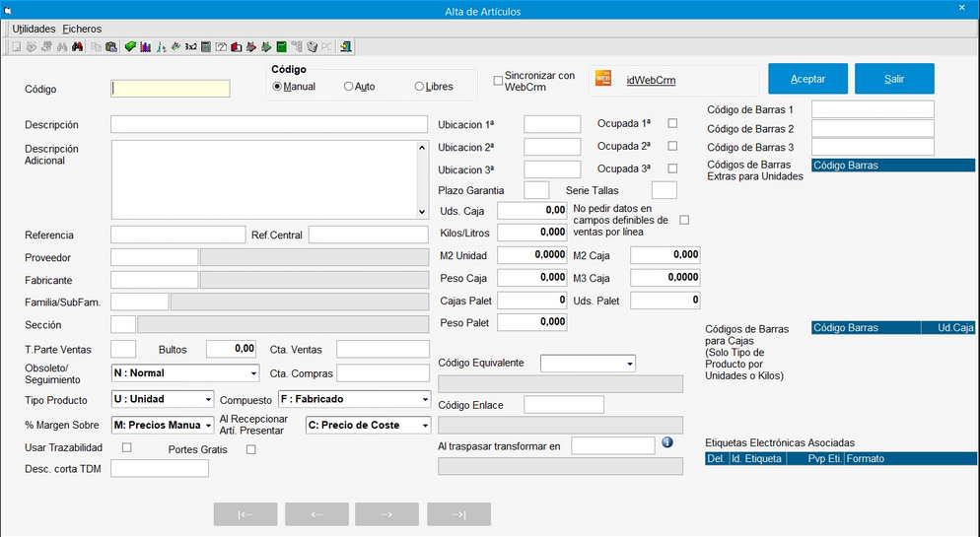Viewport: 980px width, 537px height.
Task: Click the green ledger book toolbar icon
Action: coord(281,47)
